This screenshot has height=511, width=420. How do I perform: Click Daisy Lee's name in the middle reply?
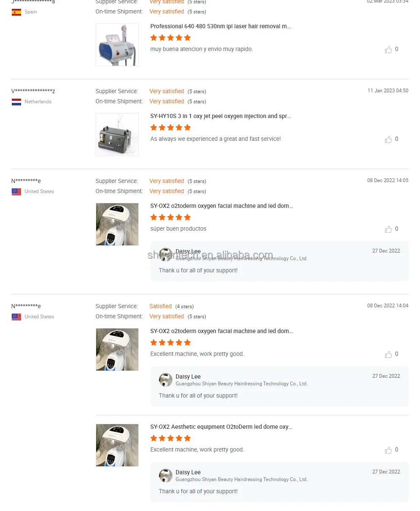188,377
